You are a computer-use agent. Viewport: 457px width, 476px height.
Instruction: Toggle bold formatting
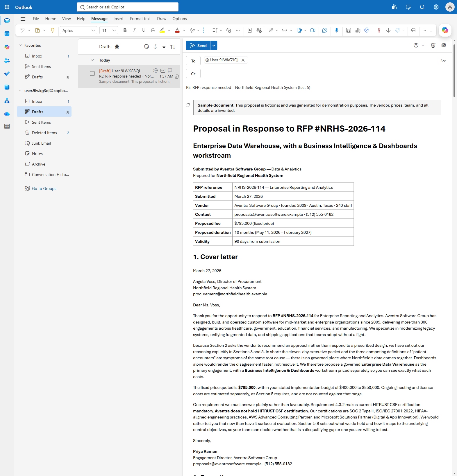[125, 30]
